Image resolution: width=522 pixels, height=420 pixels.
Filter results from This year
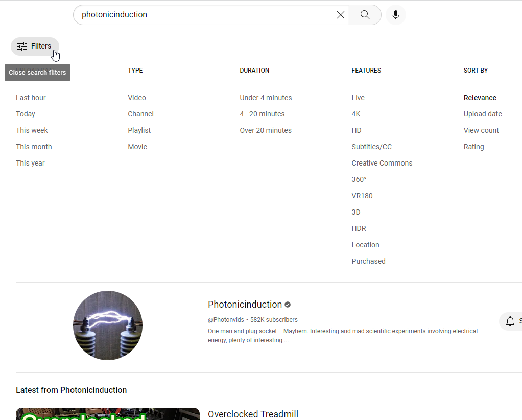[30, 163]
